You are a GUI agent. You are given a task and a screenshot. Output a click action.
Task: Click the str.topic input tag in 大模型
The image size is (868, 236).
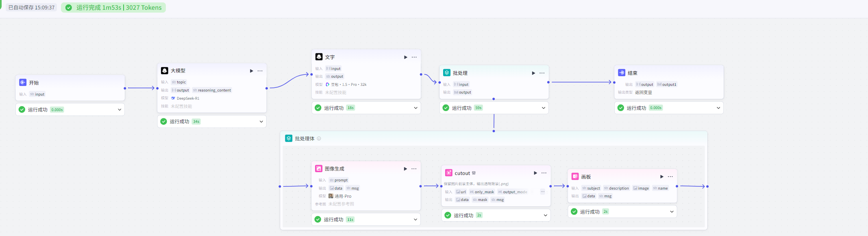pos(178,82)
